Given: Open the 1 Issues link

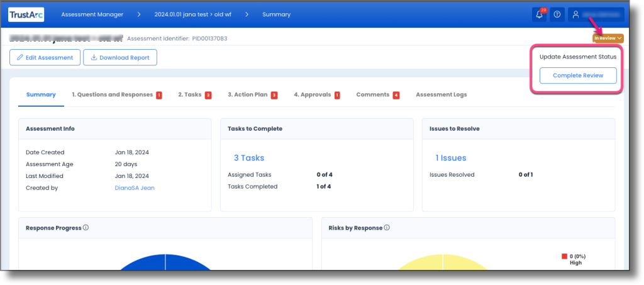Looking at the screenshot, I should [450, 158].
